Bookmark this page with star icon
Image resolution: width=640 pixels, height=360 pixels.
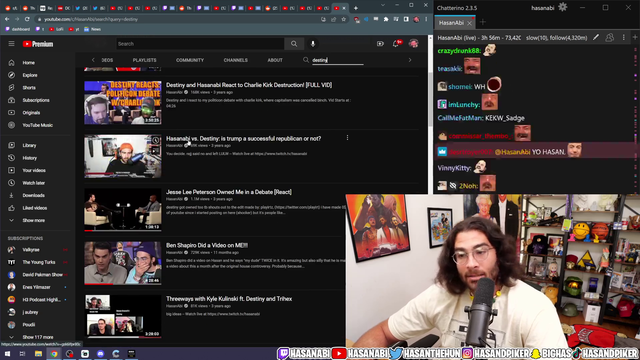click(x=343, y=19)
